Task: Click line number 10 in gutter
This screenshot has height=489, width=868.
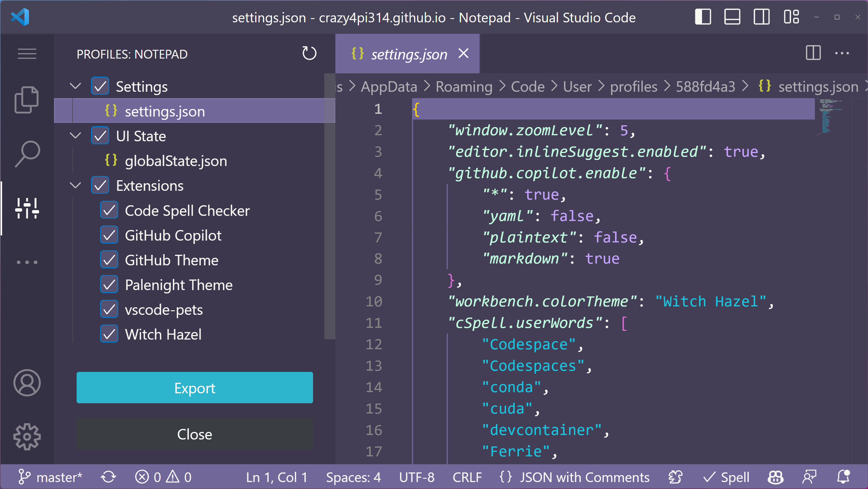Action: coord(374,301)
